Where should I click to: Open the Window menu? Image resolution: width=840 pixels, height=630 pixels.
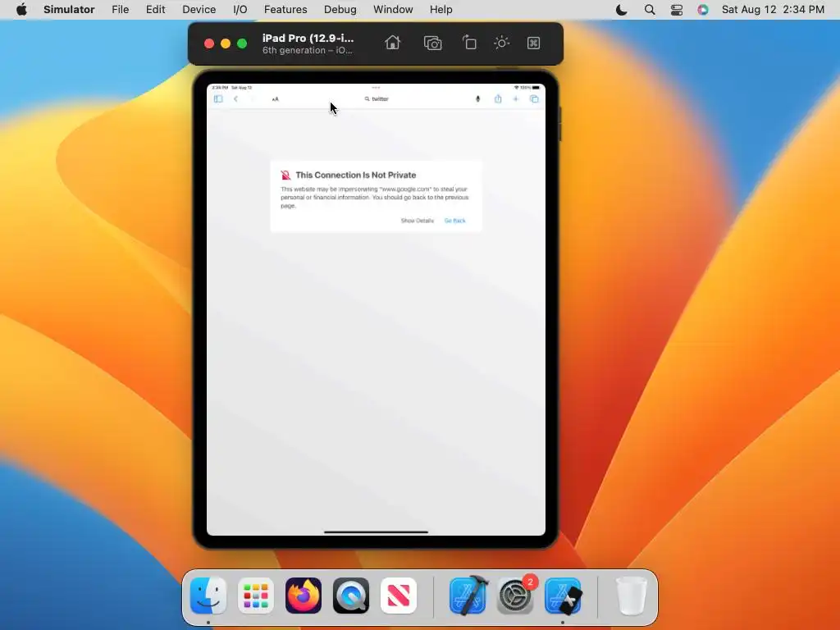[393, 10]
